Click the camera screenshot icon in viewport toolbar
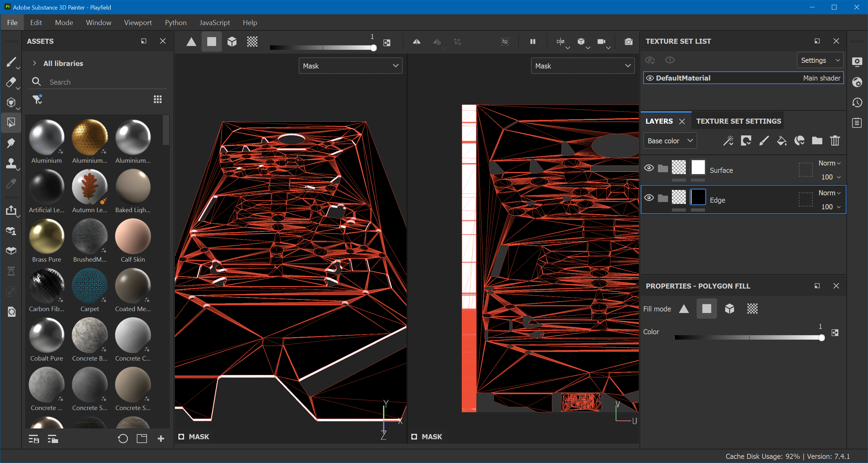 628,42
